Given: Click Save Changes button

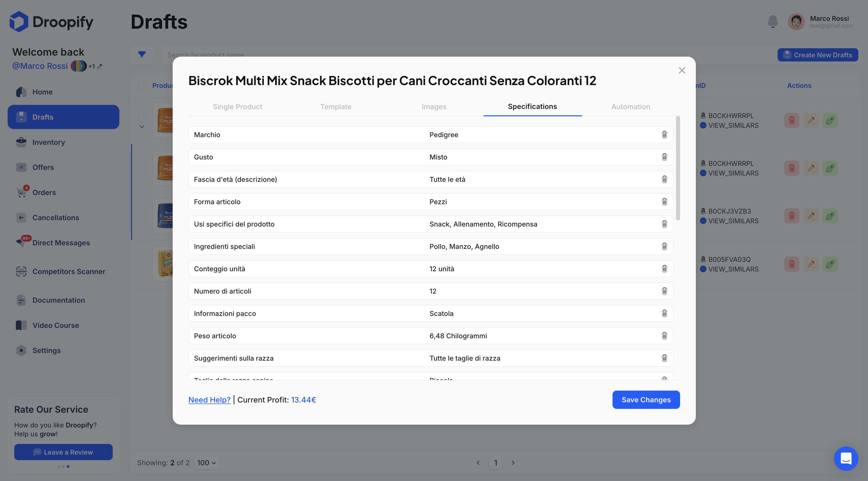Looking at the screenshot, I should [646, 400].
